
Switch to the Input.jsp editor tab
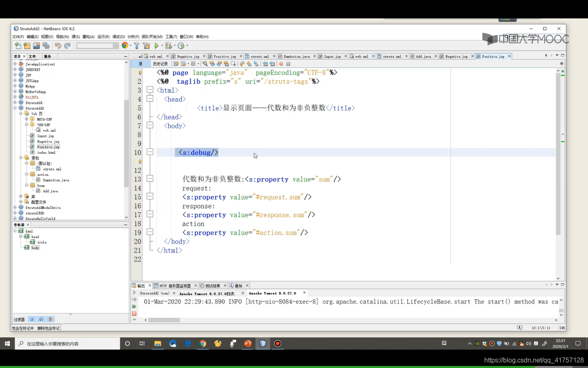coord(332,56)
